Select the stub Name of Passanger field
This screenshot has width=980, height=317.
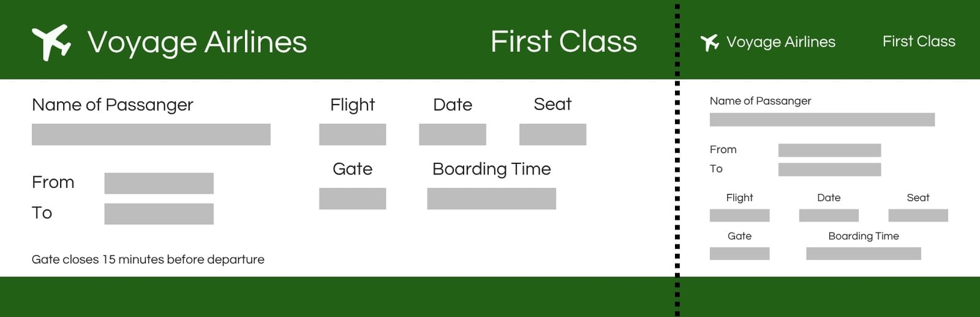point(822,119)
